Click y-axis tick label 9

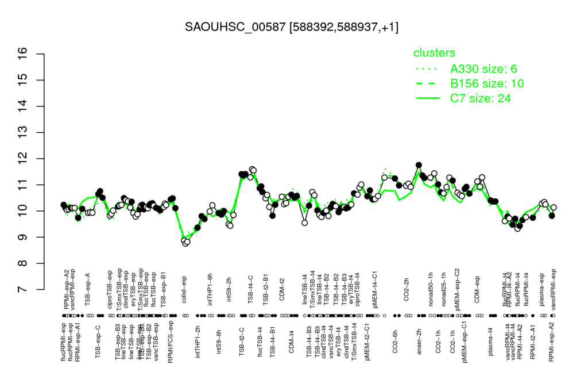pyautogui.click(x=23, y=237)
